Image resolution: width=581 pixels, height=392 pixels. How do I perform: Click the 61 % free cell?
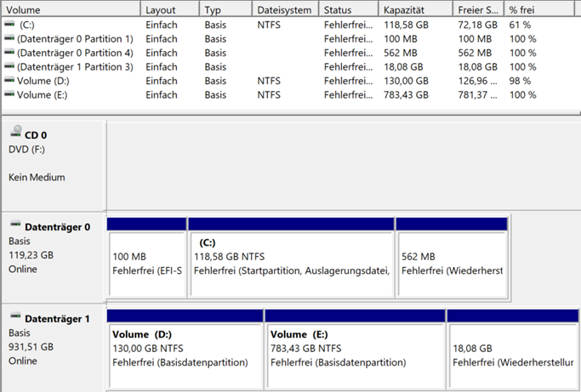click(520, 25)
